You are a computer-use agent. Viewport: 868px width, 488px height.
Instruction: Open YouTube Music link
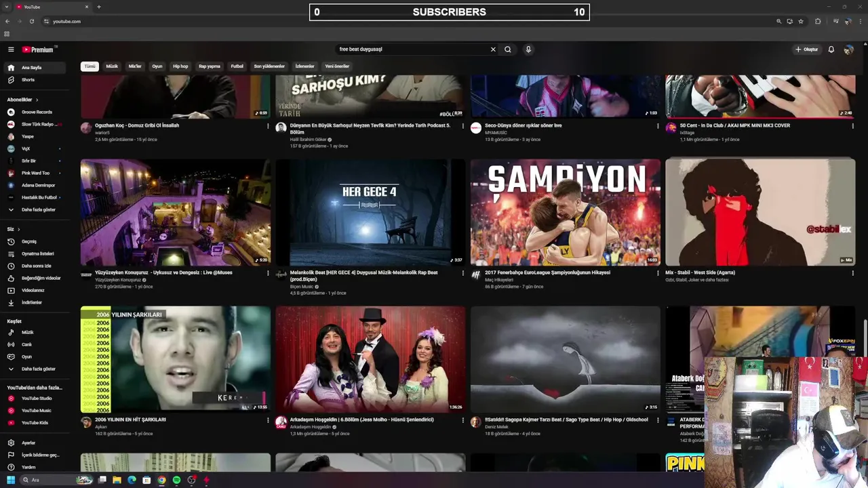pyautogui.click(x=35, y=411)
